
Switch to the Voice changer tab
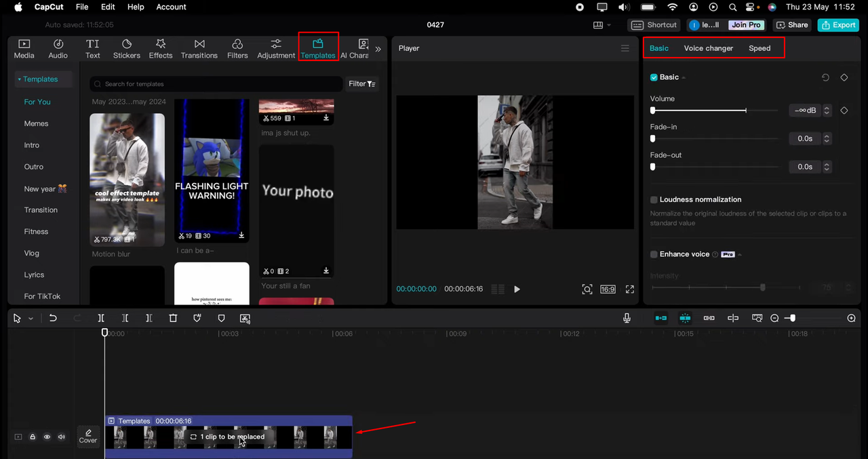709,48
